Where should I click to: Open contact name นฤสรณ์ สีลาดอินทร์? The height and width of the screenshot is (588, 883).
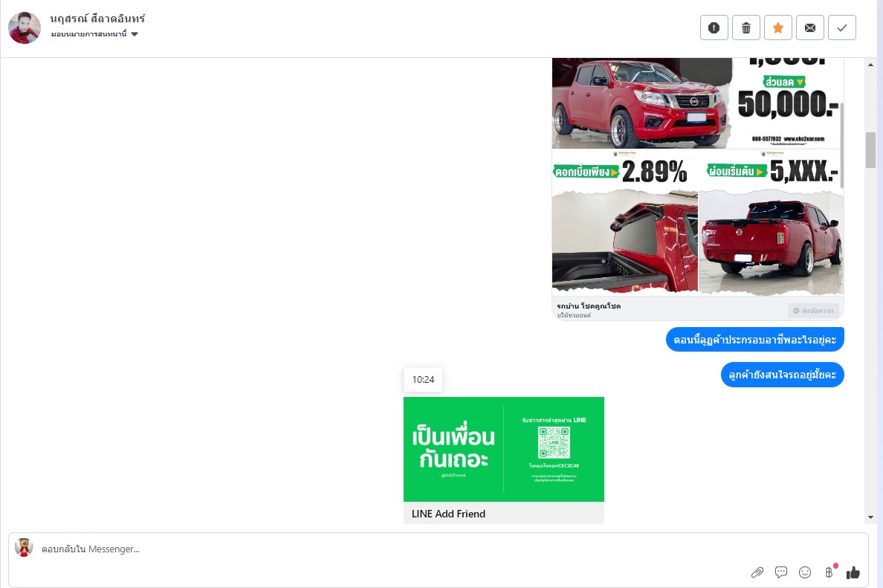coord(97,19)
